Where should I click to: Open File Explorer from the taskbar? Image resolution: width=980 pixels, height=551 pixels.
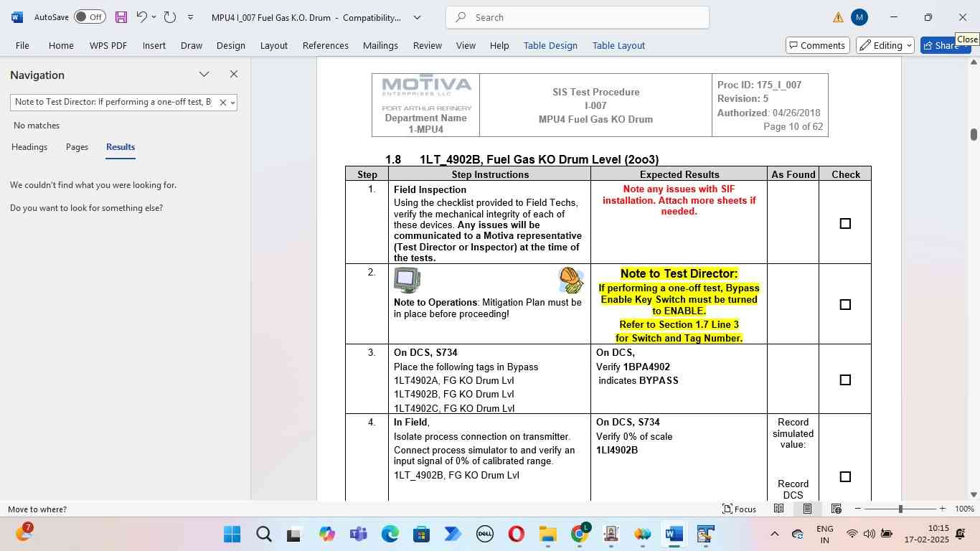547,534
